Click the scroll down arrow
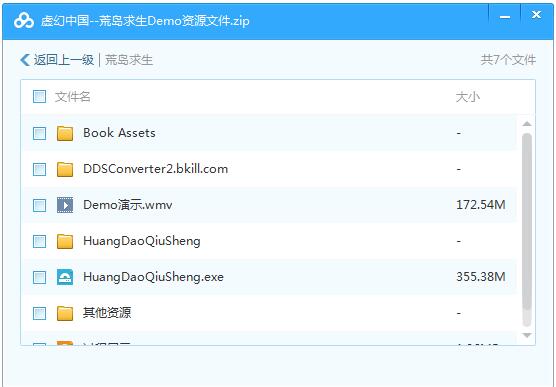 coord(527,335)
